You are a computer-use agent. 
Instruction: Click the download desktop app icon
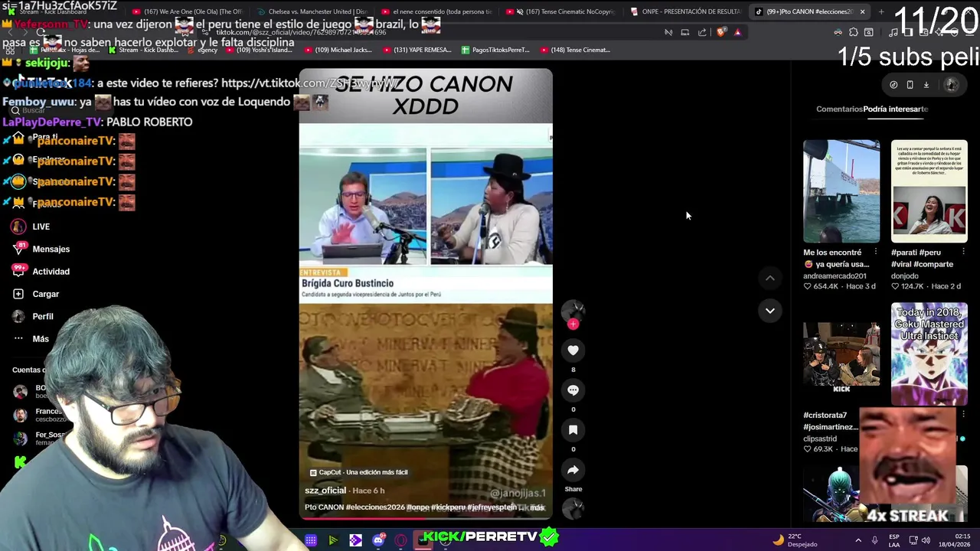point(926,85)
